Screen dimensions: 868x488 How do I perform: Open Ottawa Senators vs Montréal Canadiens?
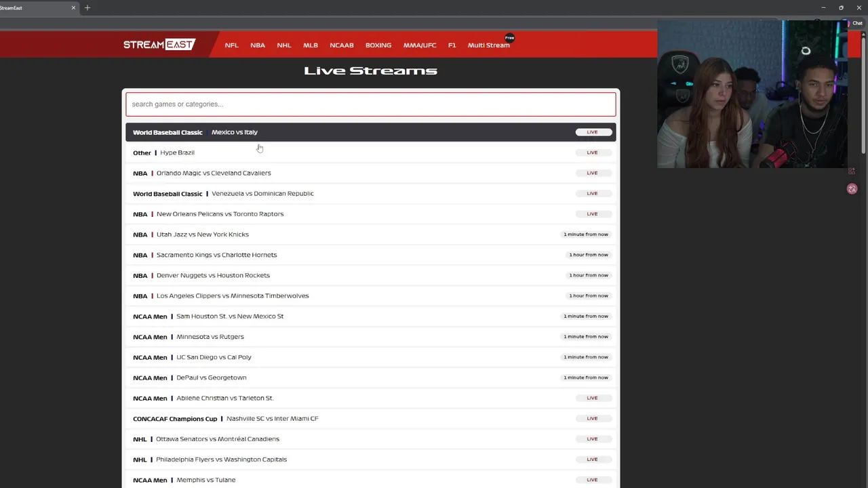(x=371, y=439)
